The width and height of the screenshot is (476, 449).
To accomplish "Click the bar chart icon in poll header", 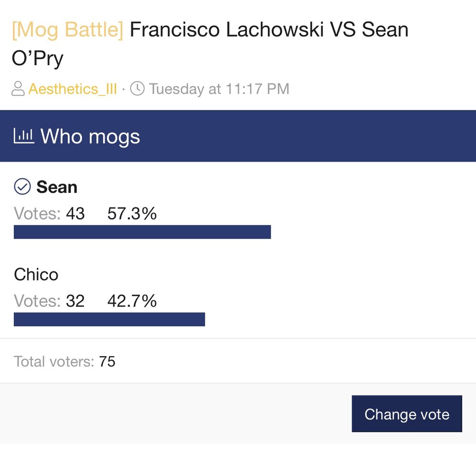I will point(24,137).
